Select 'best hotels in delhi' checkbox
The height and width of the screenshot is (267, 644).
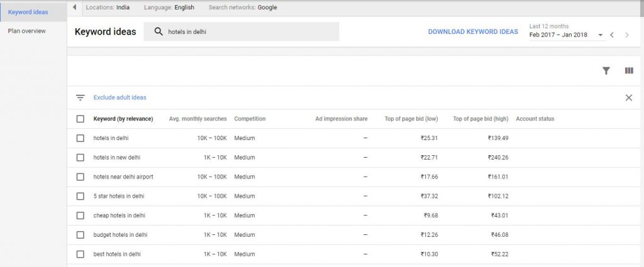(80, 254)
